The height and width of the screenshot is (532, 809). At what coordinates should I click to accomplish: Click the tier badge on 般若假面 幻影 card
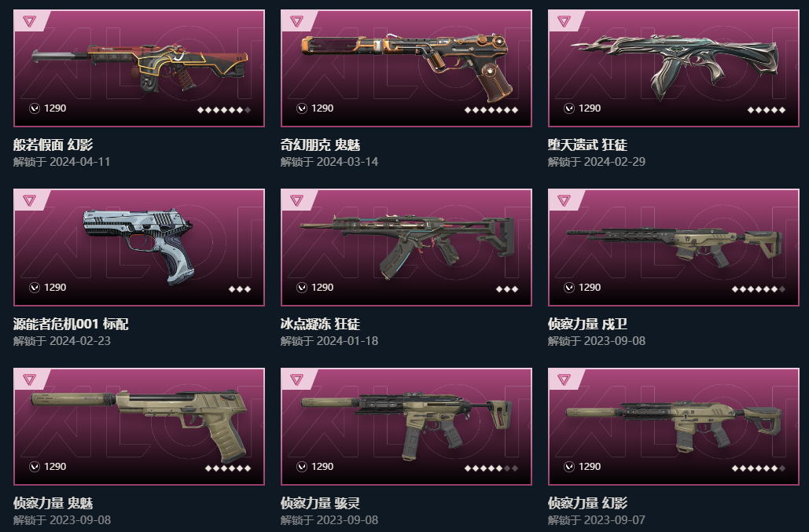(x=29, y=21)
